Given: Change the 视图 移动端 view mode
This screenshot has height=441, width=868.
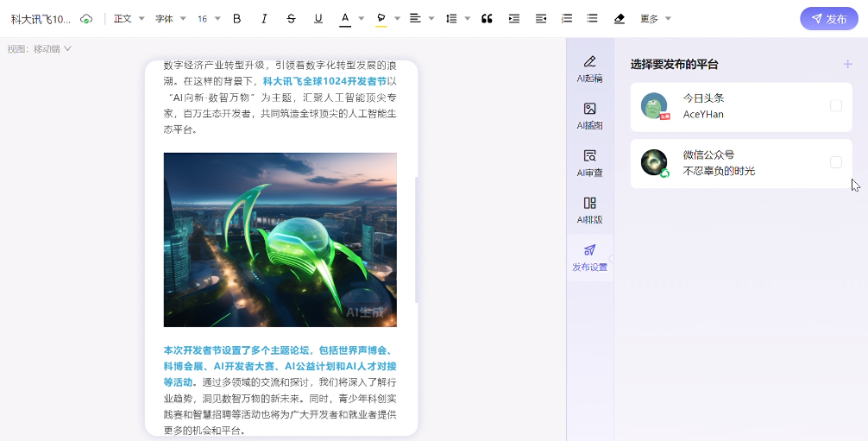Looking at the screenshot, I should pos(40,48).
